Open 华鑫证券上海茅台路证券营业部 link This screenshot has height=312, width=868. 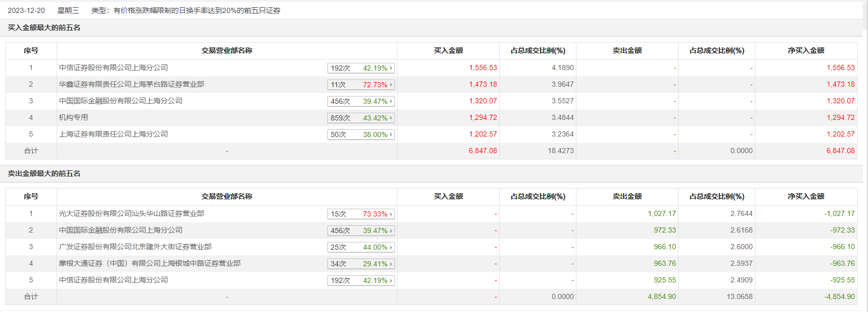[x=131, y=84]
